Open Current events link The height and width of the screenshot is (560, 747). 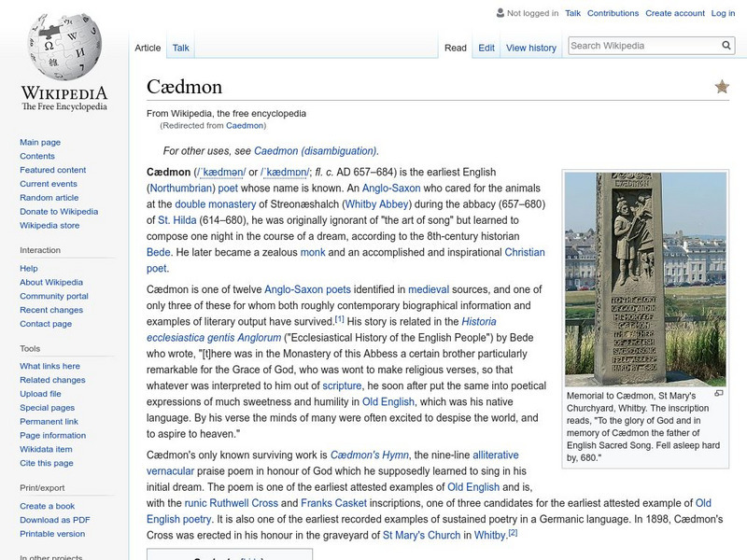tap(49, 183)
